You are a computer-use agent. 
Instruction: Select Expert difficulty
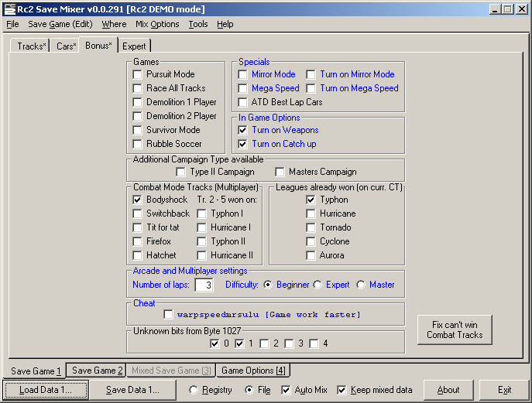[x=317, y=285]
